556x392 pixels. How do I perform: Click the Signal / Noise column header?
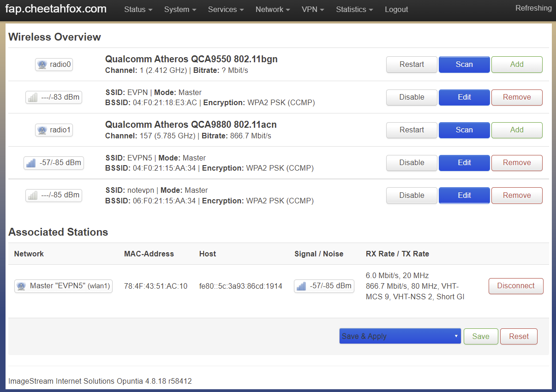pos(319,254)
